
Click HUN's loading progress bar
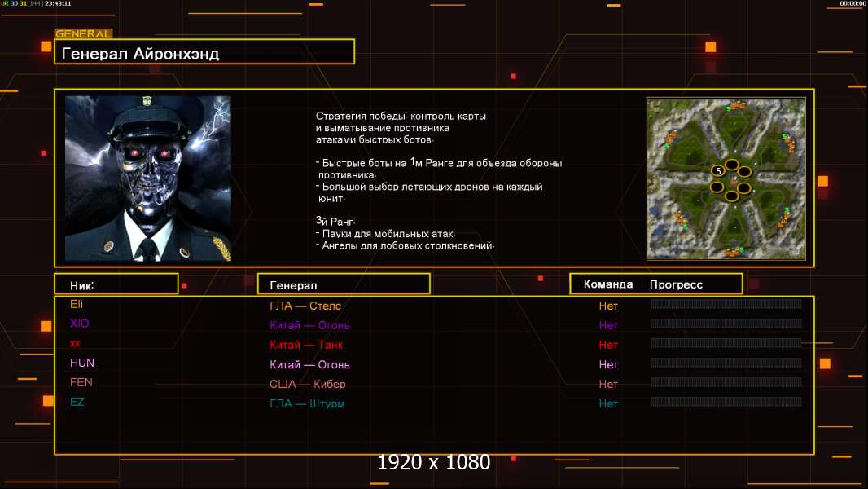coord(726,363)
